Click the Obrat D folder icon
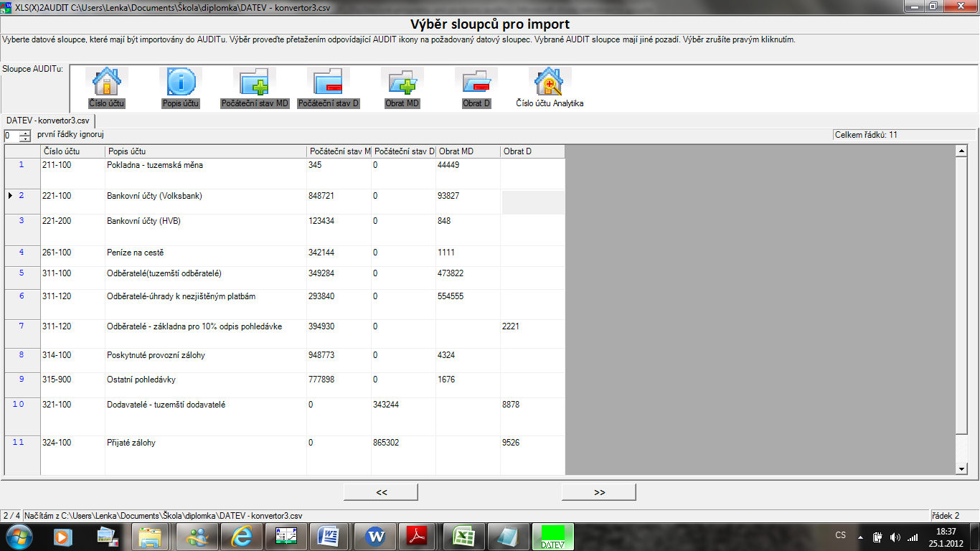Screen dimensions: 980x551 [x=476, y=82]
